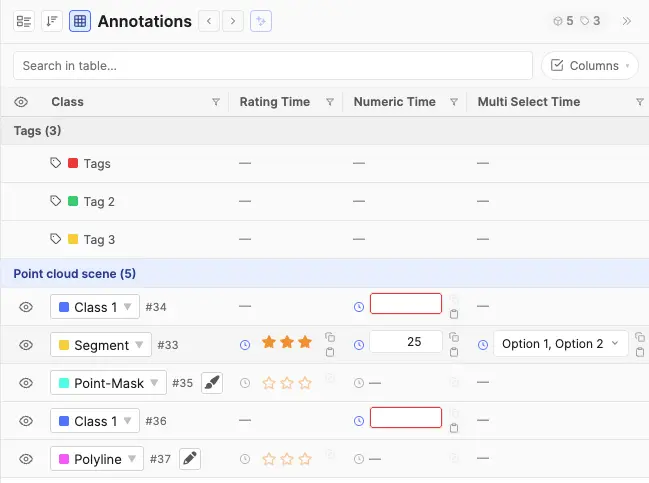Screen dimensions: 649x483
Task: Open the Columns dropdown
Action: 590,65
